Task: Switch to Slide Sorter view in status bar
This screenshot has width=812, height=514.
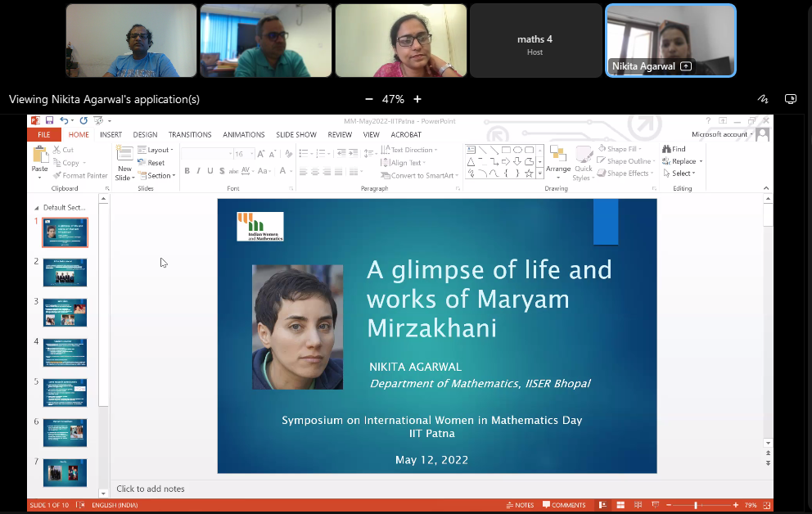Action: [620, 505]
